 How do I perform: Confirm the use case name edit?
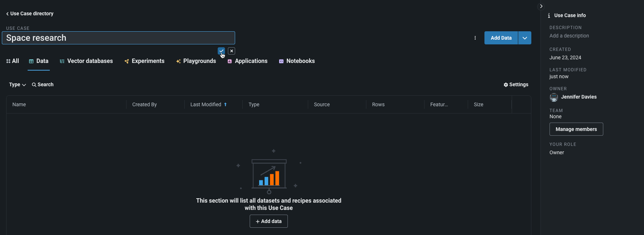click(x=221, y=51)
